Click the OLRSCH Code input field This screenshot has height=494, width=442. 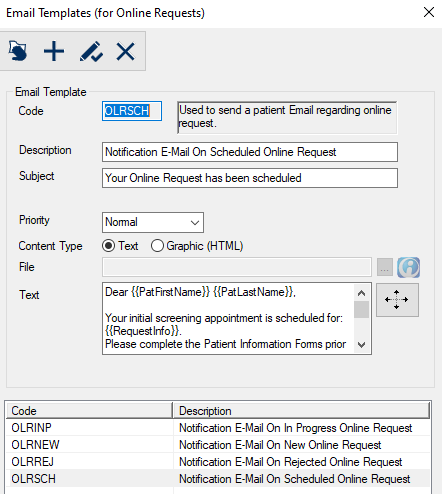coord(132,111)
